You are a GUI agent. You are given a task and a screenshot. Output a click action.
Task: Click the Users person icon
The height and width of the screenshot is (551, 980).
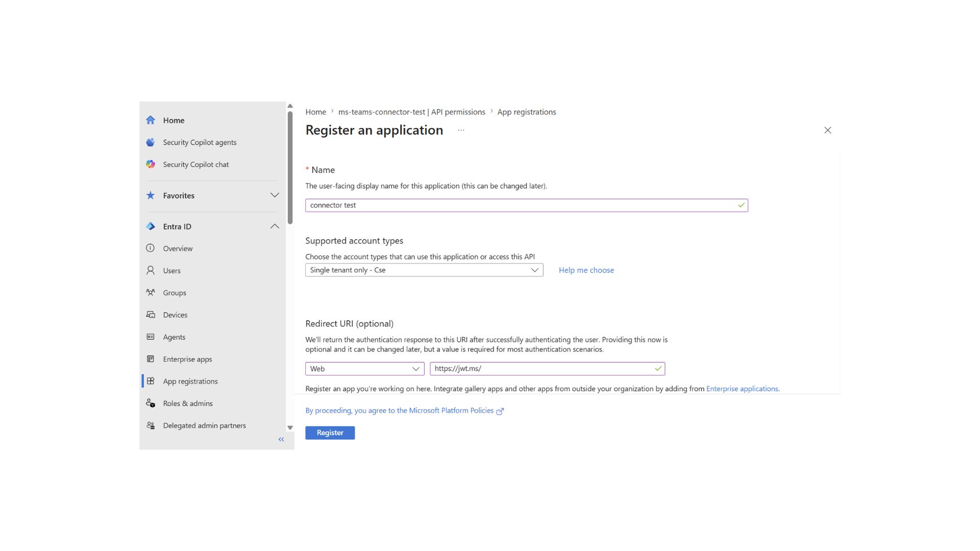[x=150, y=270]
